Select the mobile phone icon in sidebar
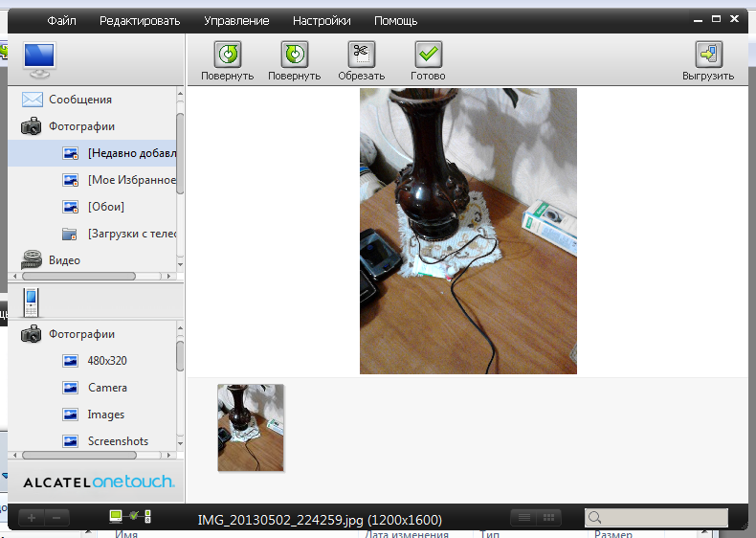 [32, 303]
